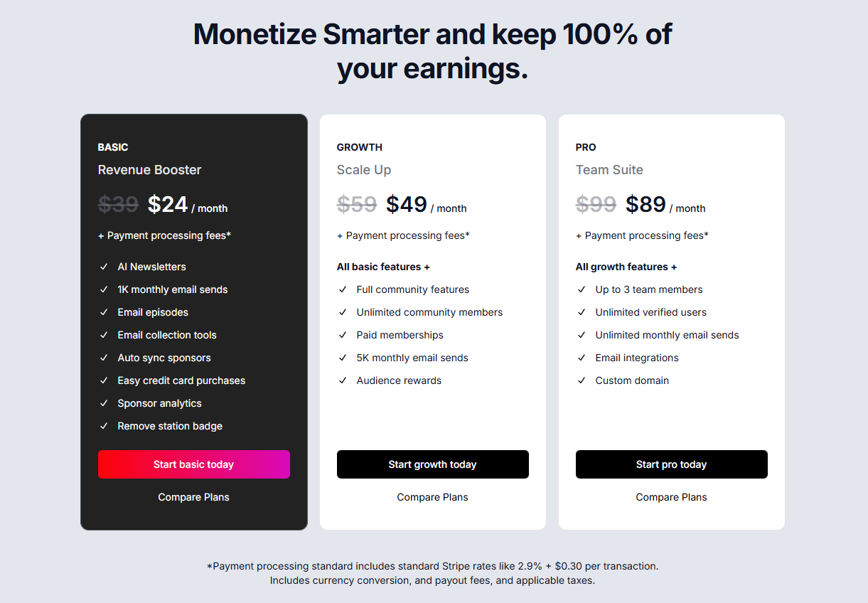
Task: Click the checkmark beside Sponsor analytics
Action: 104,403
